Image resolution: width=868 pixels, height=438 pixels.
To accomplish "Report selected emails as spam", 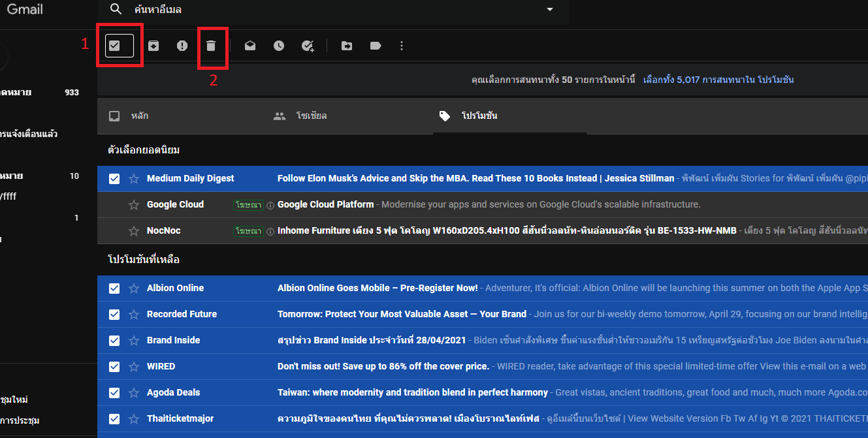I will 182,46.
